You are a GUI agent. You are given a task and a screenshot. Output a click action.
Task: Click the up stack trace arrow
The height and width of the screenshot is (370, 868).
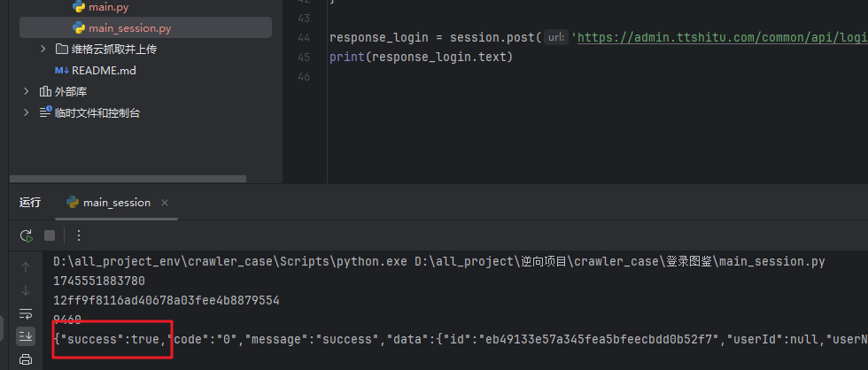(x=26, y=266)
